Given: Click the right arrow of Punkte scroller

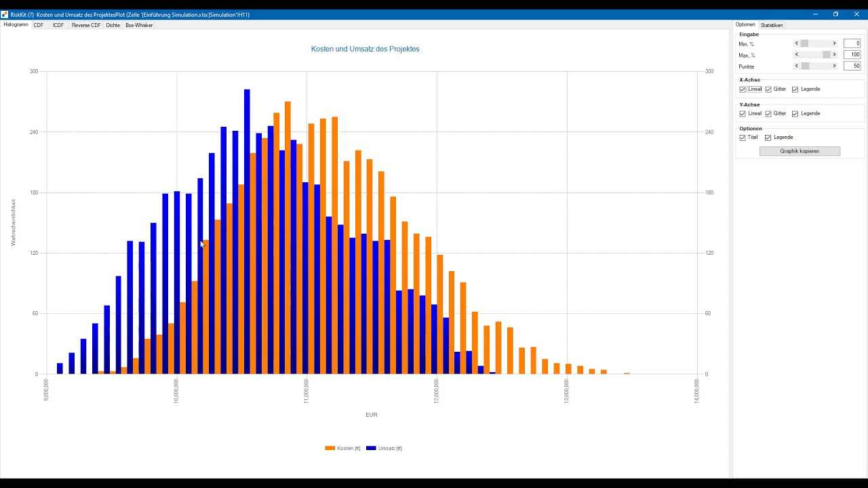Looking at the screenshot, I should click(835, 66).
